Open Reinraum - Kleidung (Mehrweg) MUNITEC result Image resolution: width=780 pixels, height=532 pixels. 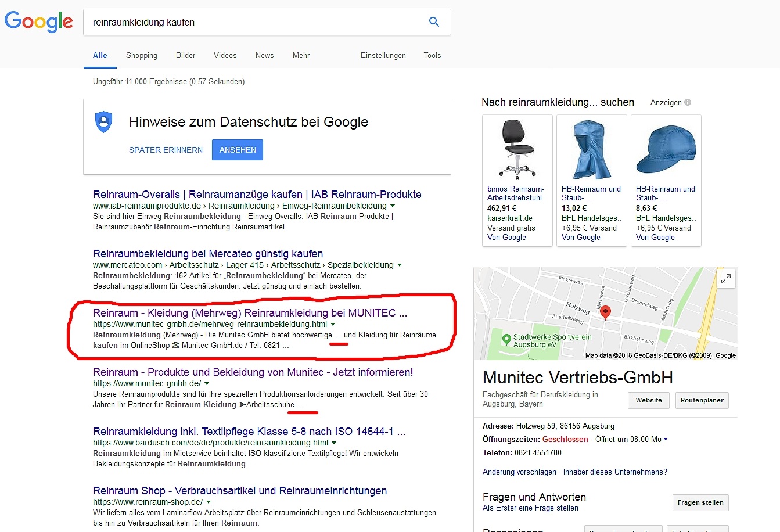250,313
